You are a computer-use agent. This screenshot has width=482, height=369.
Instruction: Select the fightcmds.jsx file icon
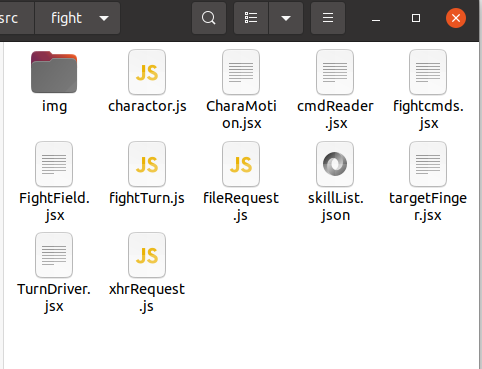pos(428,72)
